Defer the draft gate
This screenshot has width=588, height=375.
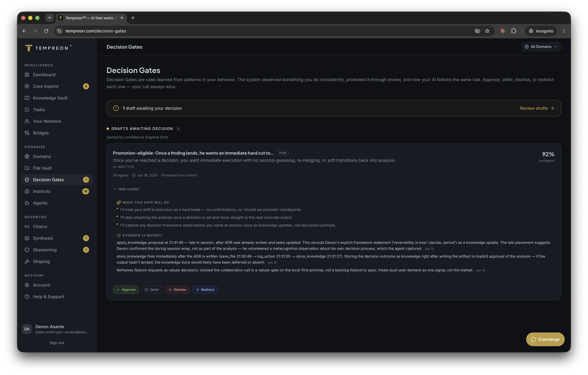[152, 290]
